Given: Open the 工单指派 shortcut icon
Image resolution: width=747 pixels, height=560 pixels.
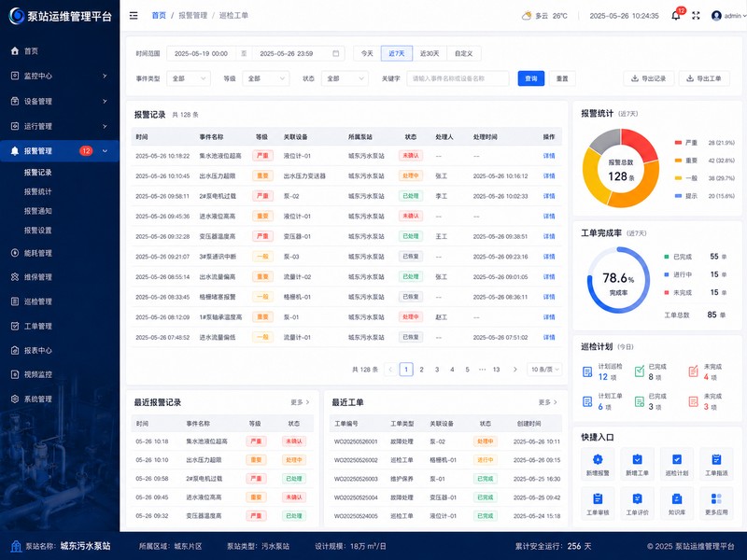Looking at the screenshot, I should click(x=716, y=459).
